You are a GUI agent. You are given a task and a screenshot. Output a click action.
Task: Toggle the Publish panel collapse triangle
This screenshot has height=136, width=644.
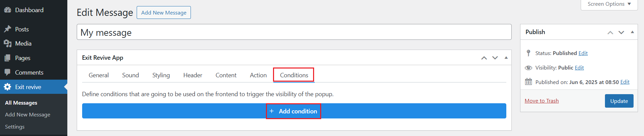[632, 32]
